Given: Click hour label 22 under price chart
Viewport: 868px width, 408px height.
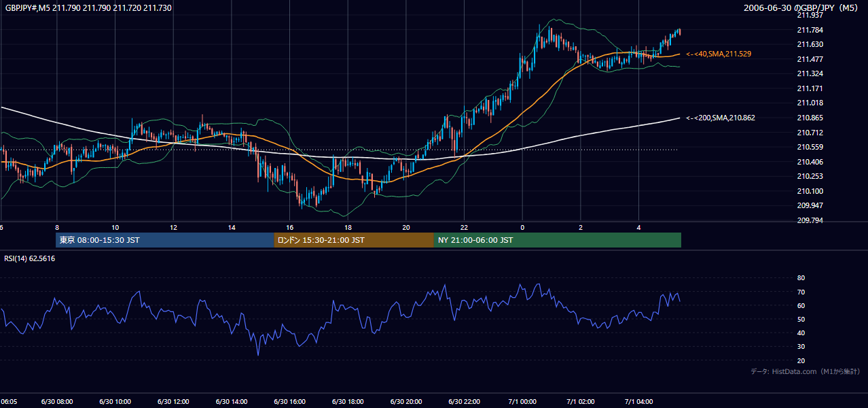Looking at the screenshot, I should [x=465, y=227].
